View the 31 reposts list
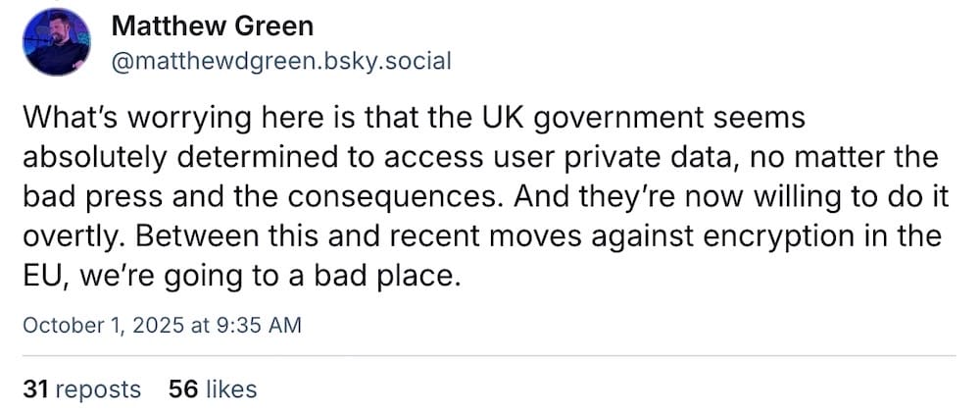 click(x=81, y=389)
